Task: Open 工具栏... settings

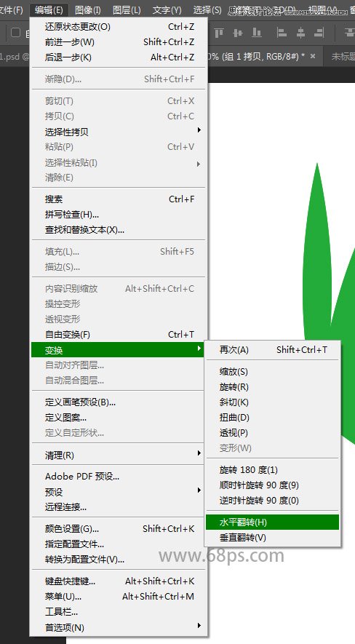Action: tap(119, 612)
